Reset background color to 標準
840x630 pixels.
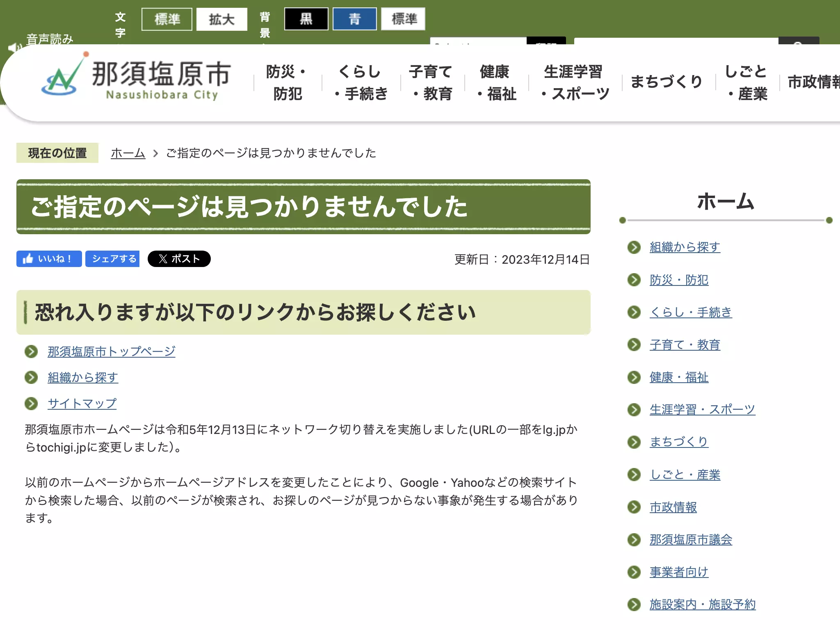[x=403, y=19]
